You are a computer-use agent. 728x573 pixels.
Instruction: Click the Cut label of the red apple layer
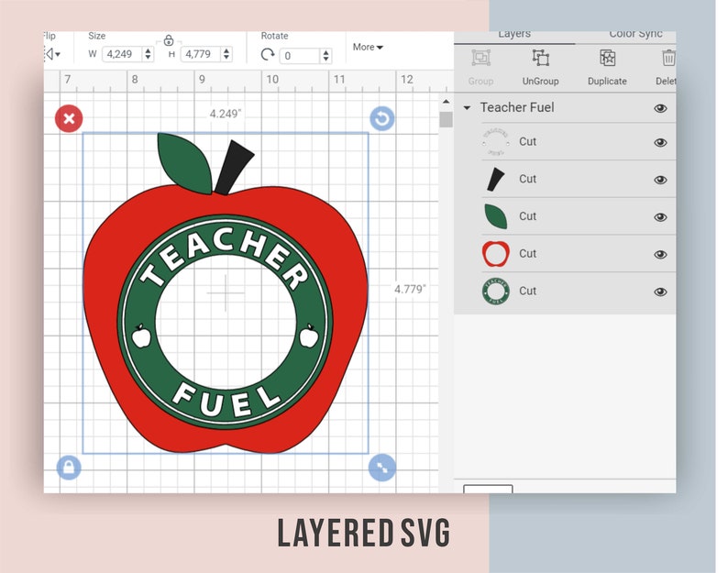[527, 253]
